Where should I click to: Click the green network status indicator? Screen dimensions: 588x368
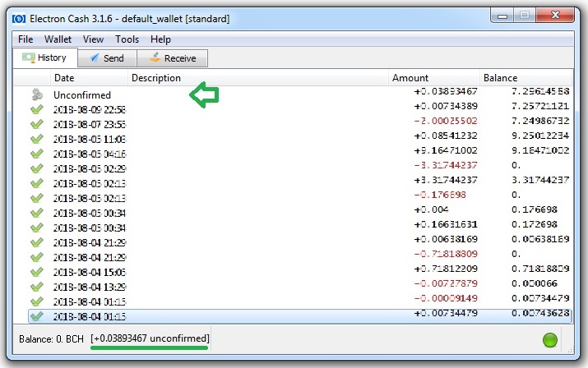coord(549,340)
